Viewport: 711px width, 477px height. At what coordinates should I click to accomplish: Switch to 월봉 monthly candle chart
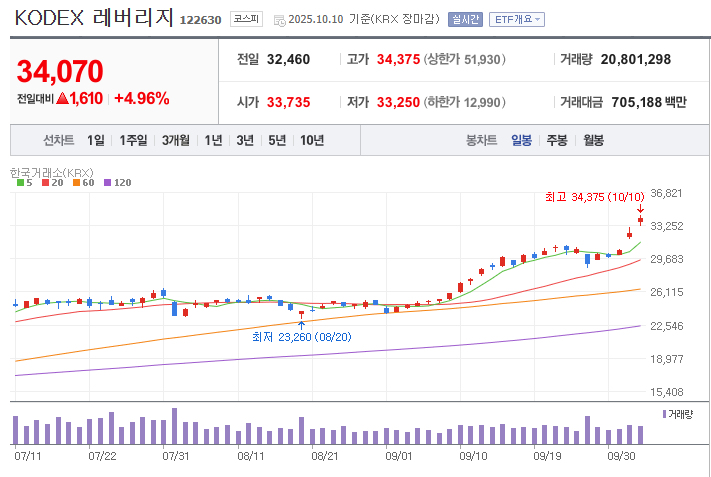pos(594,140)
